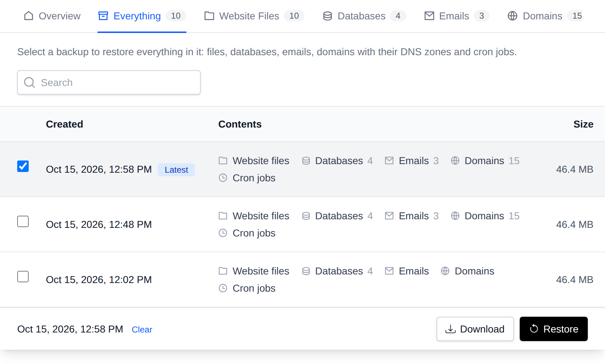Click envelope icon in 12:58 PM row
This screenshot has height=364, width=605.
click(x=389, y=161)
